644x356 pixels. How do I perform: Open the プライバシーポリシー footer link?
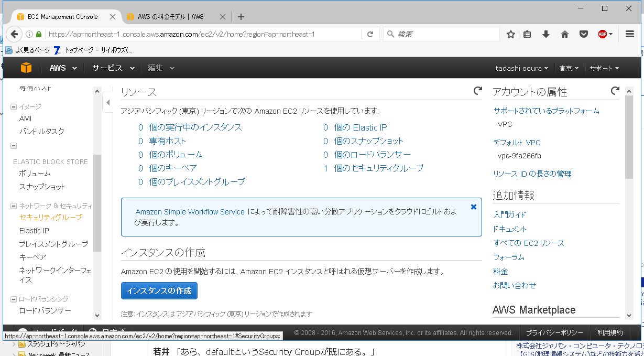tap(554, 332)
